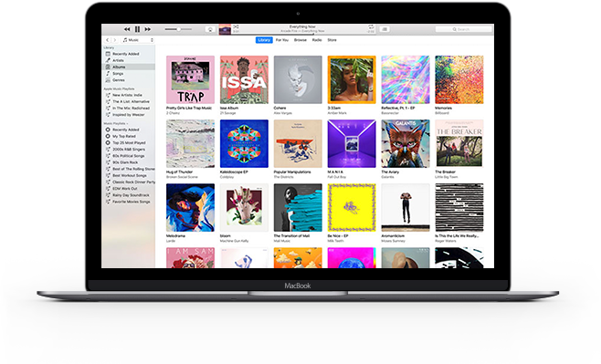Open the Melodrama album cover
The image size is (601, 364).
point(191,207)
